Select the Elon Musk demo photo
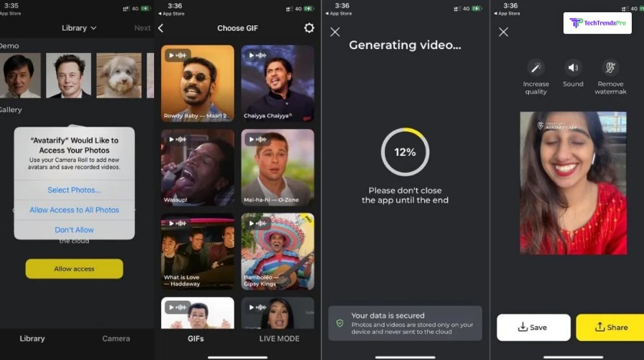This screenshot has height=360, width=644. coord(68,75)
